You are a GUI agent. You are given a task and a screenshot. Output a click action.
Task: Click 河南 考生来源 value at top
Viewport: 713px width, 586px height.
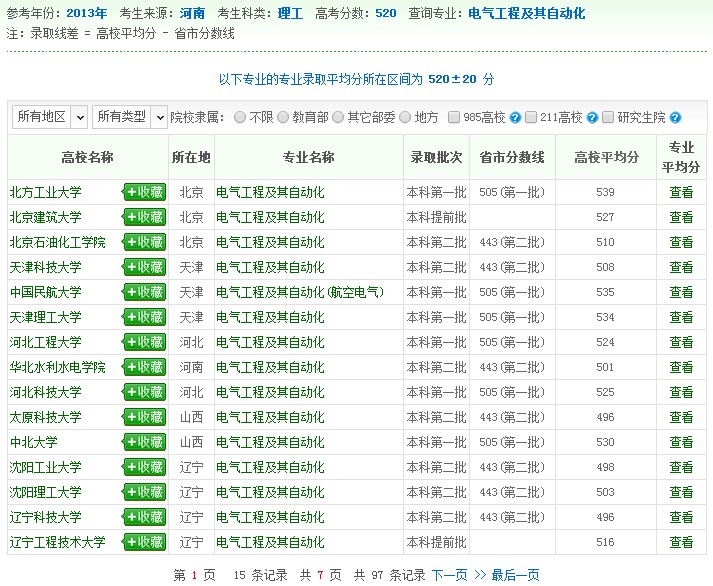[x=192, y=13]
